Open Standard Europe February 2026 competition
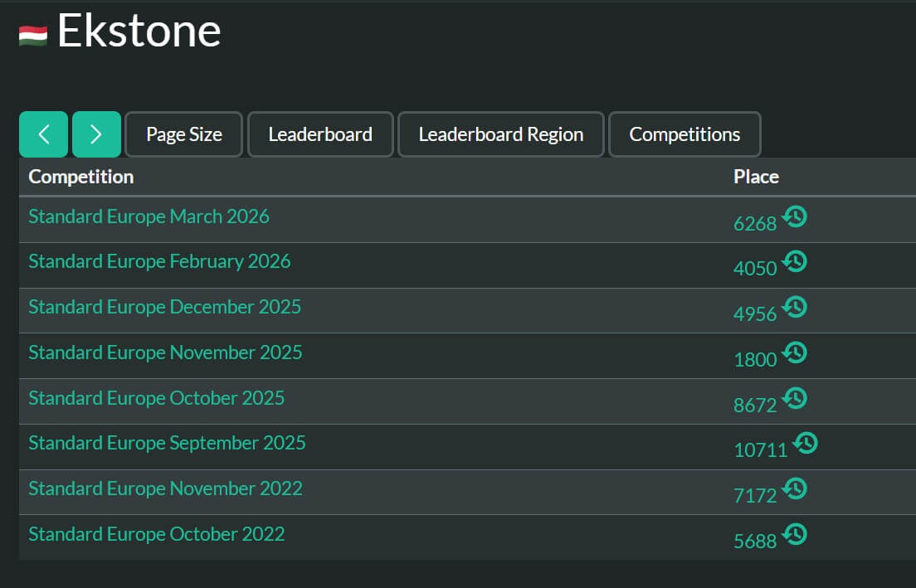Screen dimensions: 916x588 159,262
